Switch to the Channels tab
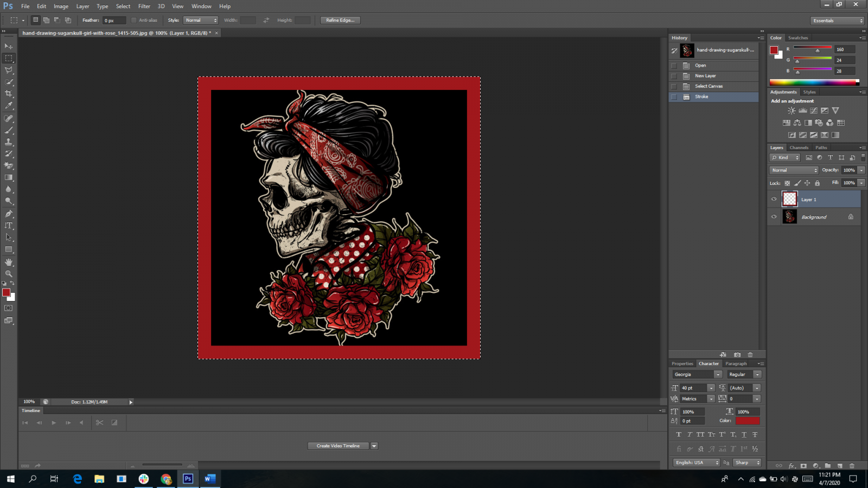868x488 pixels. (x=799, y=147)
